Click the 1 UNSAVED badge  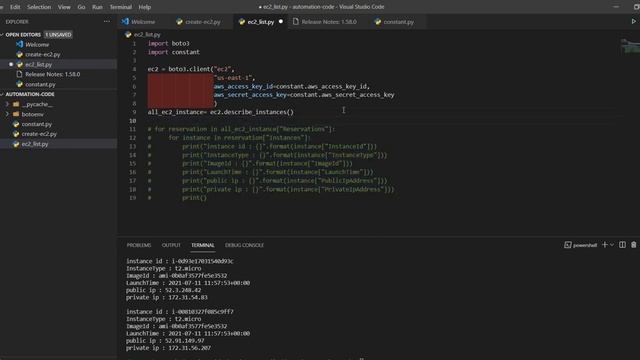click(58, 35)
